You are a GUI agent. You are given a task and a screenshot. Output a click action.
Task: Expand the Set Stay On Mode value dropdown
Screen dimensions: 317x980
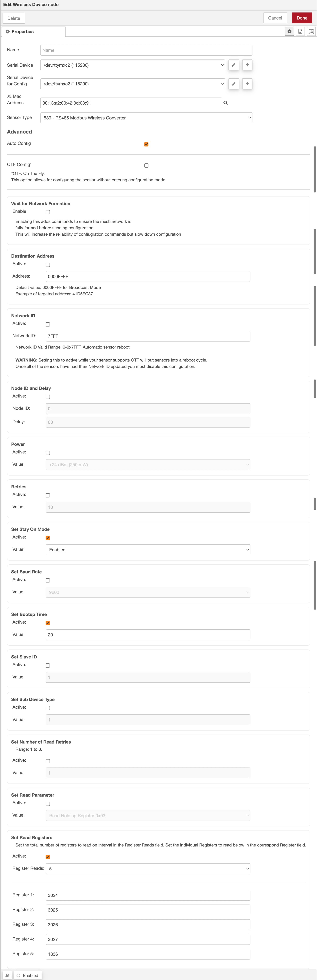pyautogui.click(x=148, y=550)
